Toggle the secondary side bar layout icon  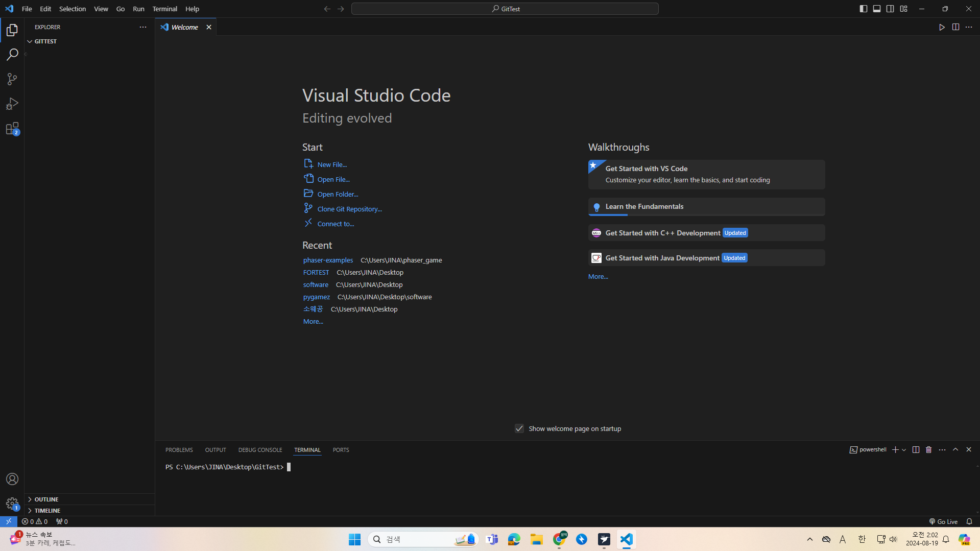pos(890,9)
